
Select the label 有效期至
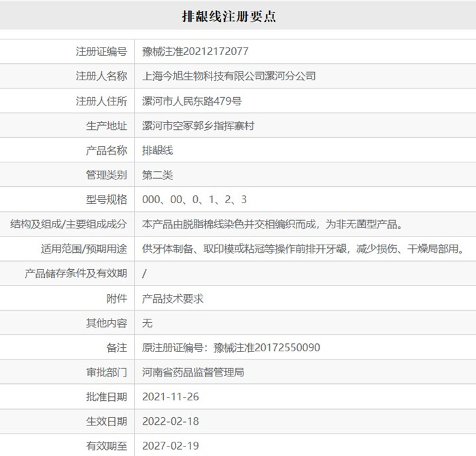coord(107,446)
